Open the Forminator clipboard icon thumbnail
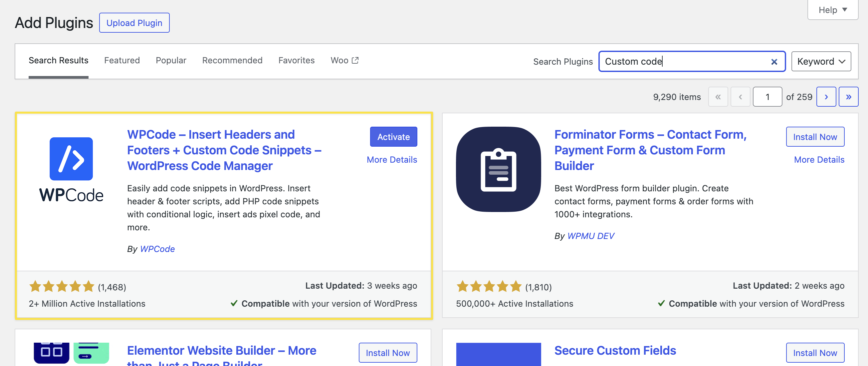Image resolution: width=868 pixels, height=366 pixels. (498, 169)
